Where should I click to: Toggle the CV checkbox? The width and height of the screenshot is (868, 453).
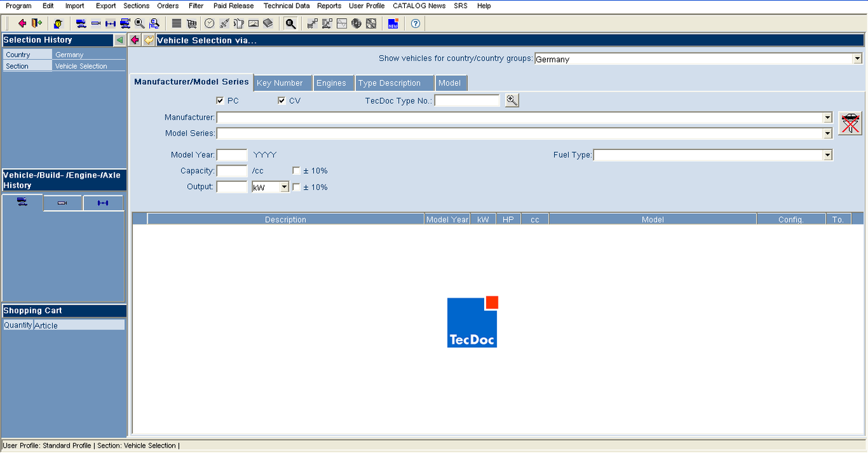coord(282,100)
